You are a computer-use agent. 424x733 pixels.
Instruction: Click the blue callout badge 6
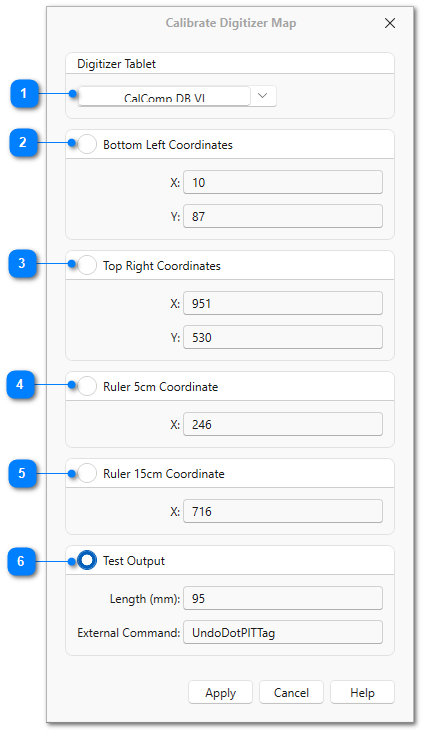(21, 561)
